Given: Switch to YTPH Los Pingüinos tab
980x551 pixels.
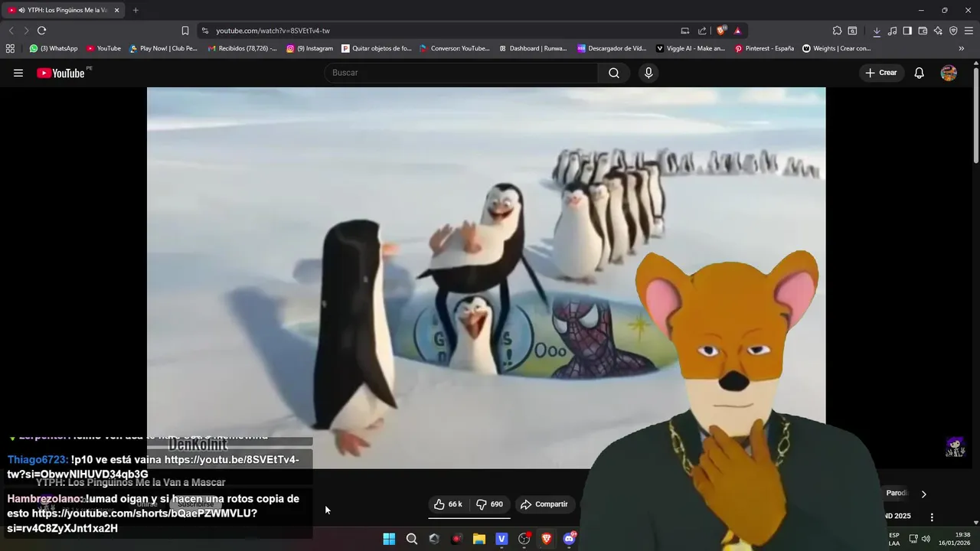Looking at the screenshot, I should coord(61,10).
